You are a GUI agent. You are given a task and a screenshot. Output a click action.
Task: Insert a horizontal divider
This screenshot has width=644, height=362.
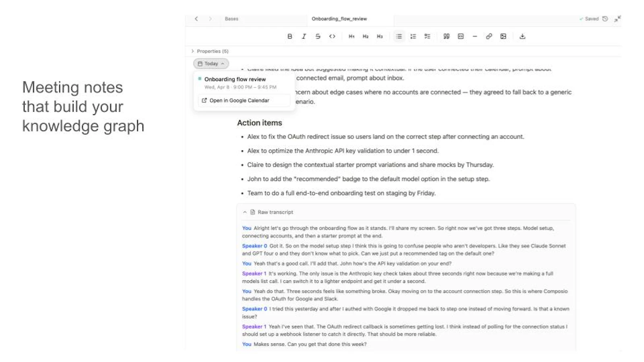(x=475, y=36)
